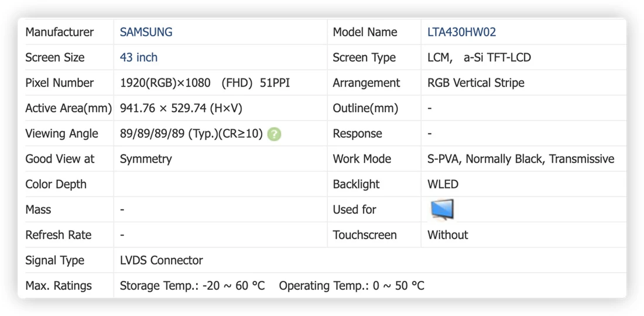Select the 'Response' label
644x316 pixels.
point(357,134)
